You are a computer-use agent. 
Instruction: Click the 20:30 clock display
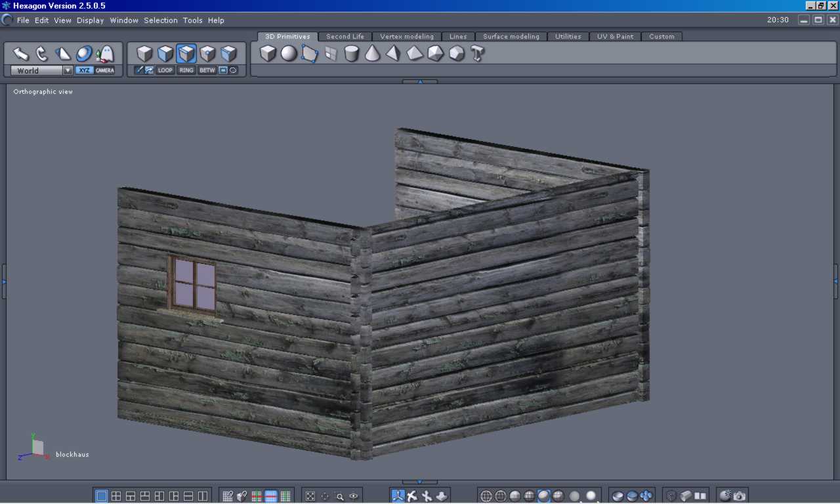(x=778, y=20)
